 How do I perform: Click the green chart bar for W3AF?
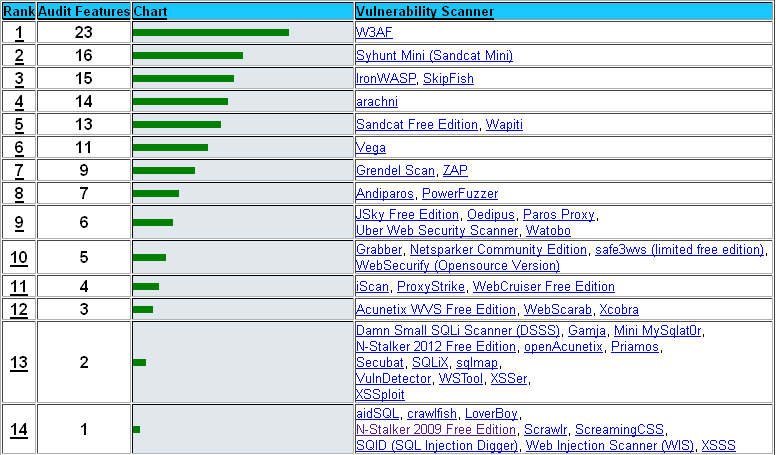(211, 33)
